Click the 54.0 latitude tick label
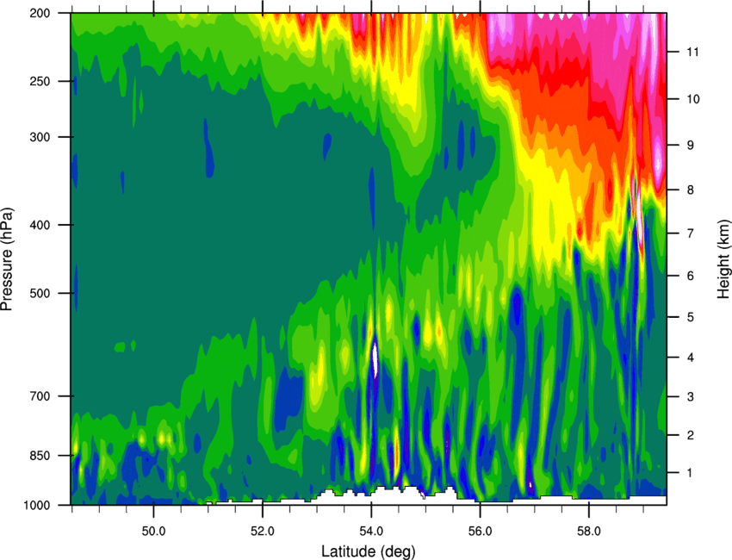Screen dimensions: 732x560 tap(371, 532)
